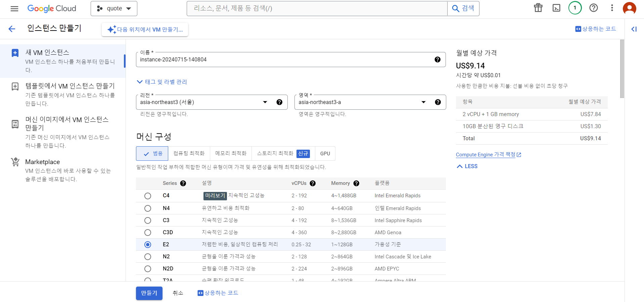Select the E2 series radio button
The height and width of the screenshot is (302, 644).
pos(148,245)
